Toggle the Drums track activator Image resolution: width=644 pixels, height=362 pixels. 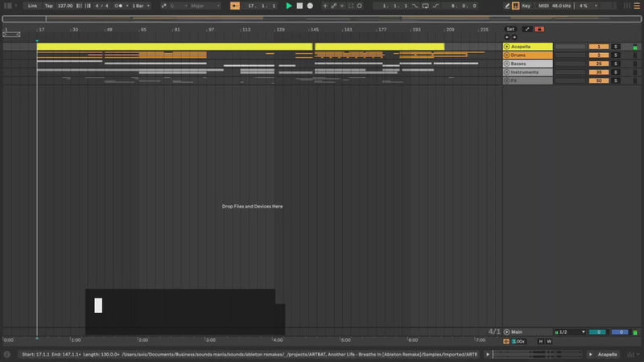click(598, 56)
